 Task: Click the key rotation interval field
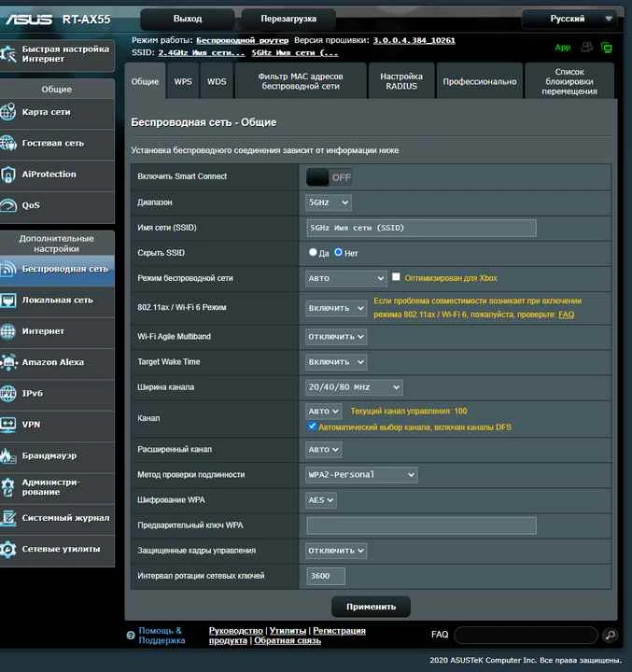coord(326,576)
